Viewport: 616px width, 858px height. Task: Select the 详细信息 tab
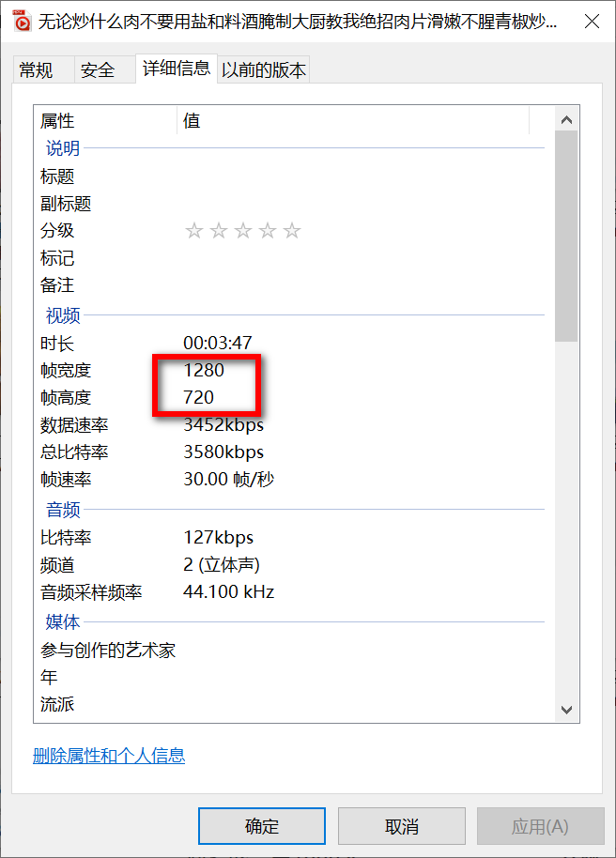[x=177, y=69]
